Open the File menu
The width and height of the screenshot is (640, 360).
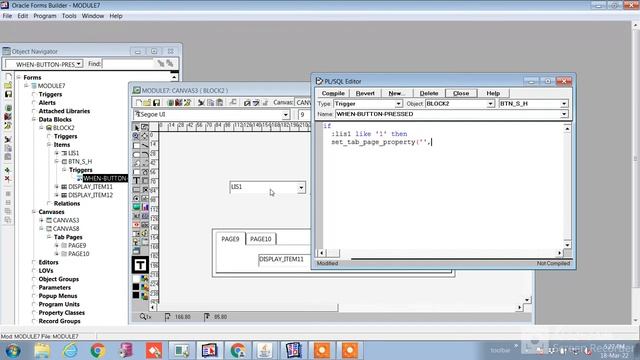pyautogui.click(x=7, y=16)
